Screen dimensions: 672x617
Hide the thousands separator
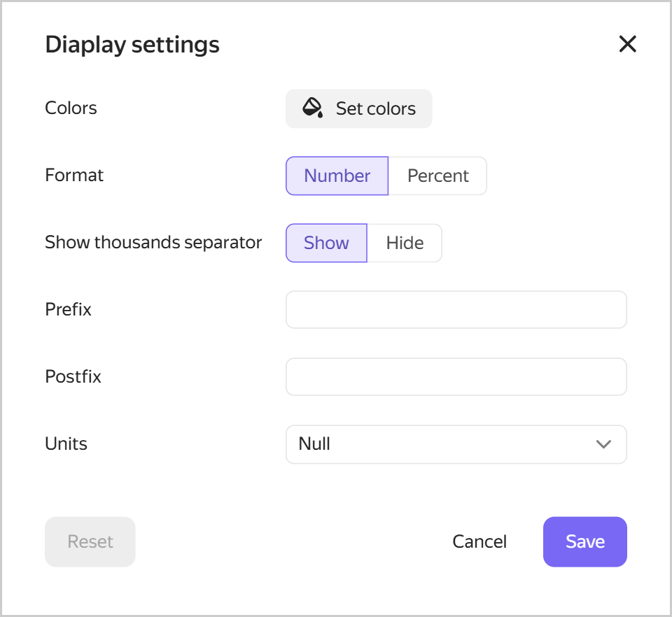tap(405, 243)
